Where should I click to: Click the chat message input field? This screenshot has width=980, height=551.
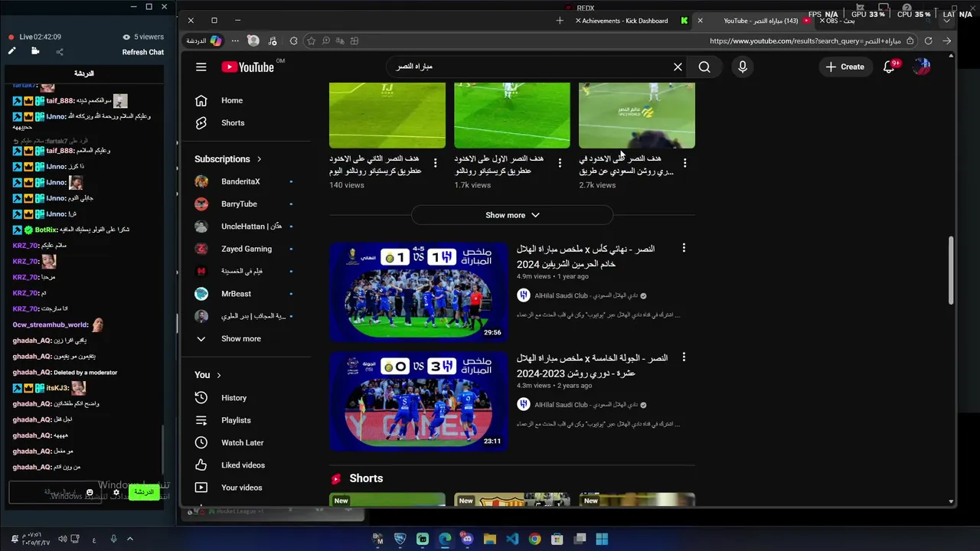point(54,492)
